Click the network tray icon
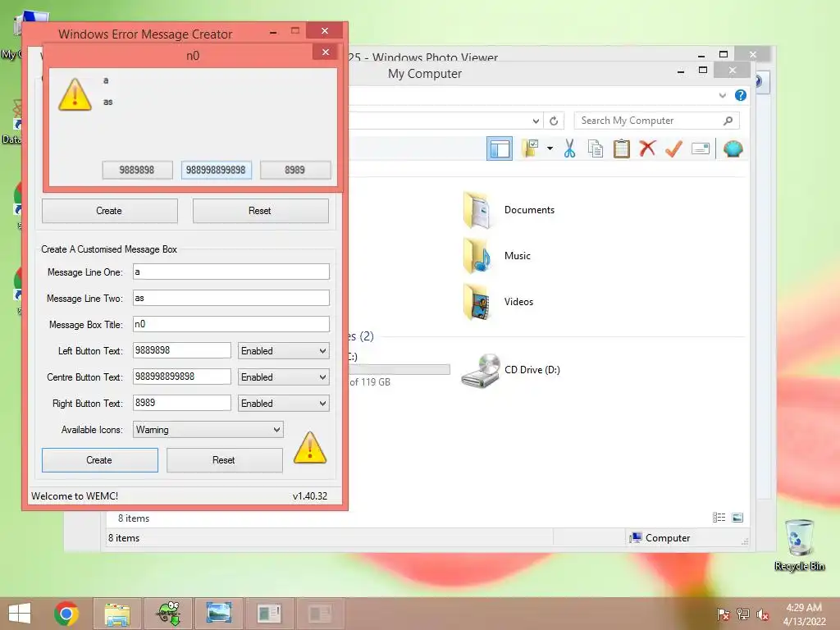The height and width of the screenshot is (630, 840). (743, 614)
